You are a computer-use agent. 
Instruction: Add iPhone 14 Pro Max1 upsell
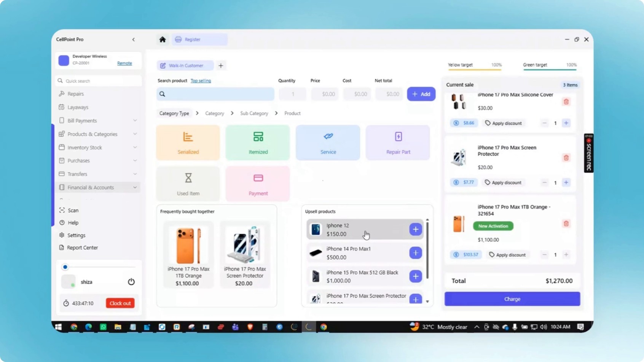point(416,253)
